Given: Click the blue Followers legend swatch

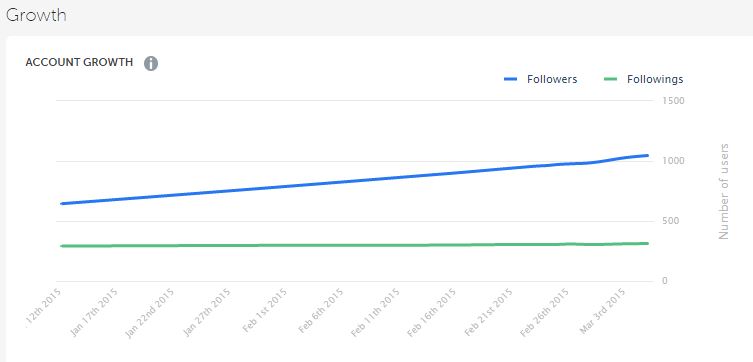Looking at the screenshot, I should 510,80.
